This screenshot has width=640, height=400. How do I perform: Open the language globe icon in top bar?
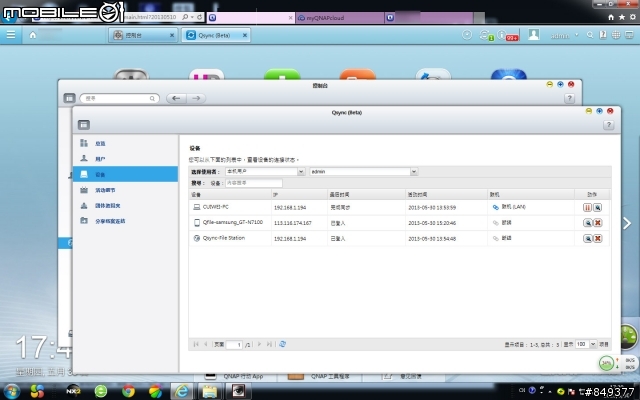pyautogui.click(x=616, y=35)
